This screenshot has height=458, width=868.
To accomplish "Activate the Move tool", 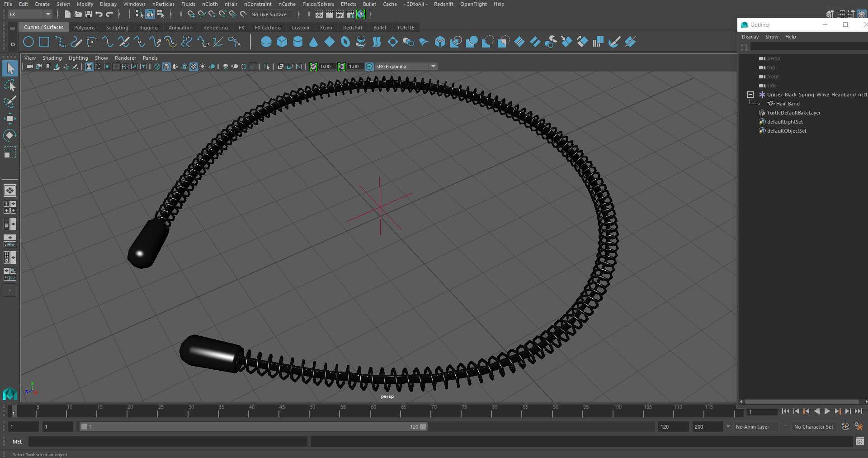I will pyautogui.click(x=9, y=119).
